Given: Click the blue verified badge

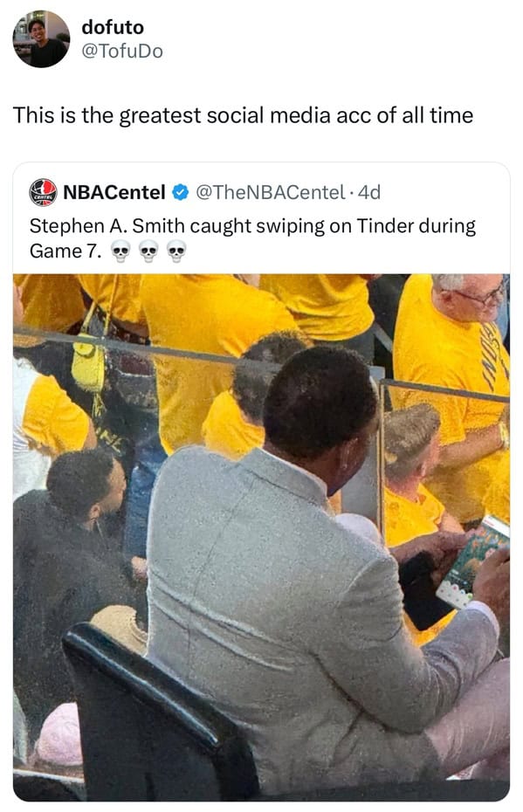Looking at the screenshot, I should (x=180, y=193).
